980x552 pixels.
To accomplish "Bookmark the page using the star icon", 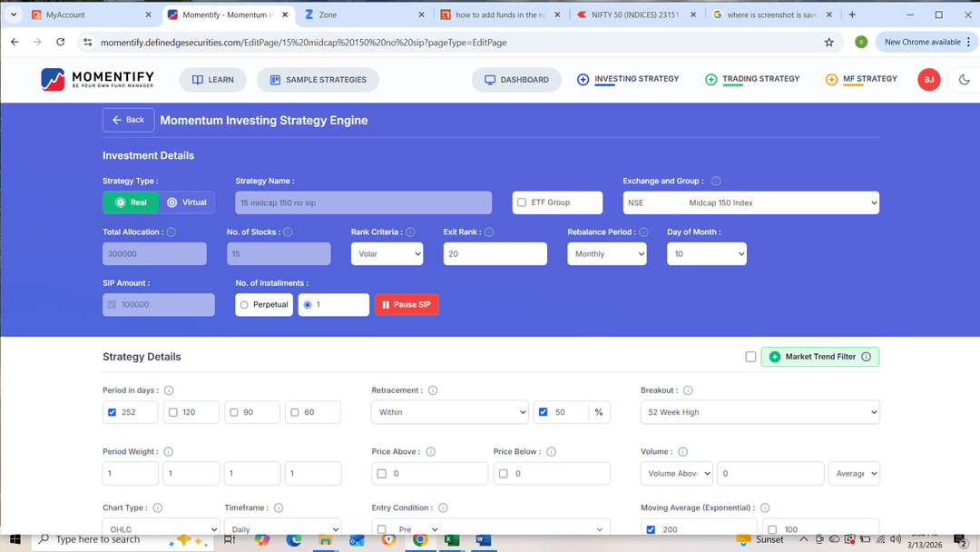I will pos(829,42).
